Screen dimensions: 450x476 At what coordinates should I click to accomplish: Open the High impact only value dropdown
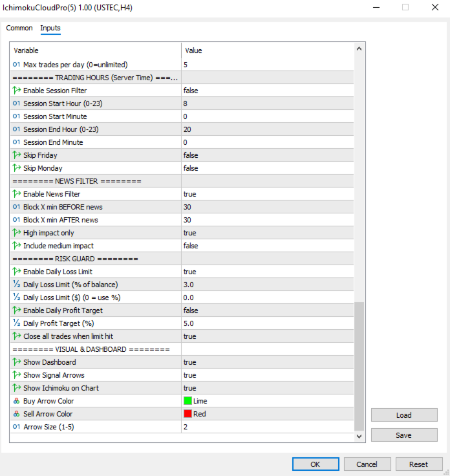pos(268,233)
